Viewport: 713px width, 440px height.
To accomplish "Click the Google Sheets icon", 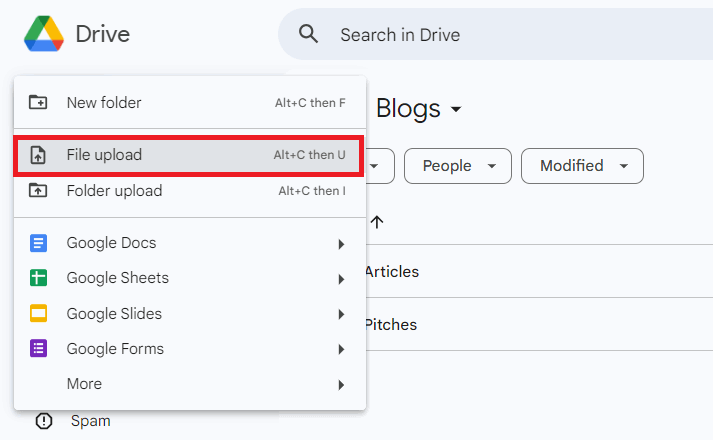I will pyautogui.click(x=38, y=278).
